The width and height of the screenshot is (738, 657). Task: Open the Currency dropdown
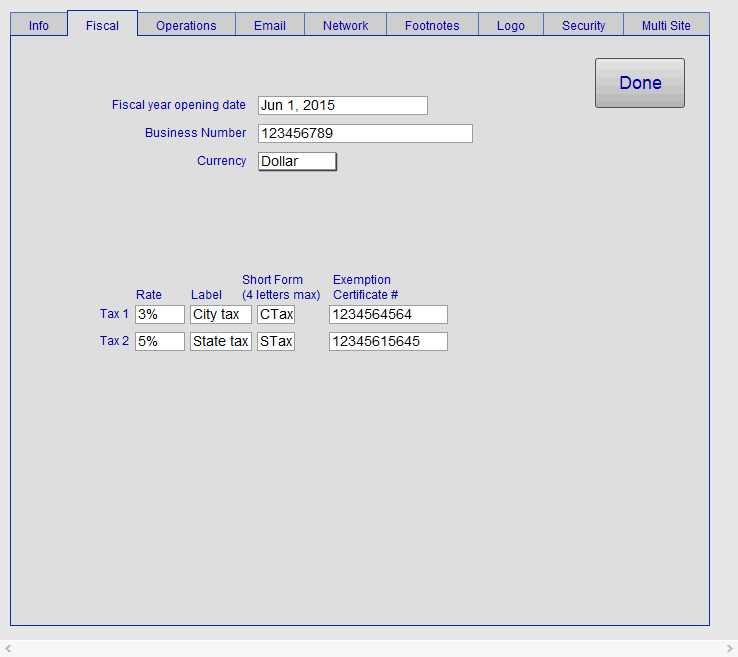[x=297, y=161]
